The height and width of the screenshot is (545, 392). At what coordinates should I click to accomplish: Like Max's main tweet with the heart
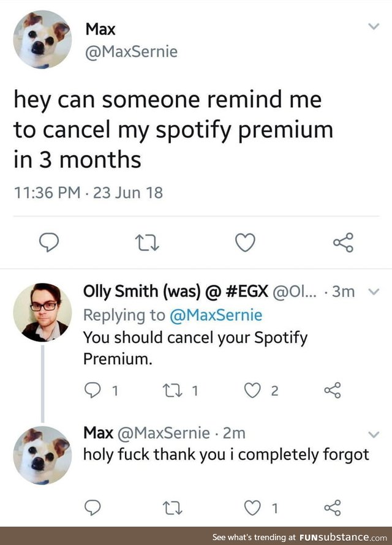[x=245, y=242]
